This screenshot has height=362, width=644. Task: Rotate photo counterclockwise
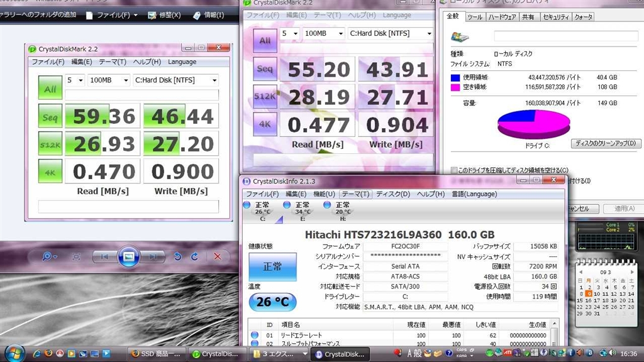[x=177, y=256]
